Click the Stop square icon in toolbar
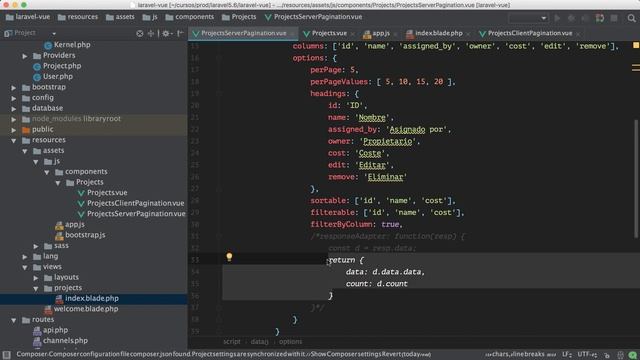 coord(614,18)
